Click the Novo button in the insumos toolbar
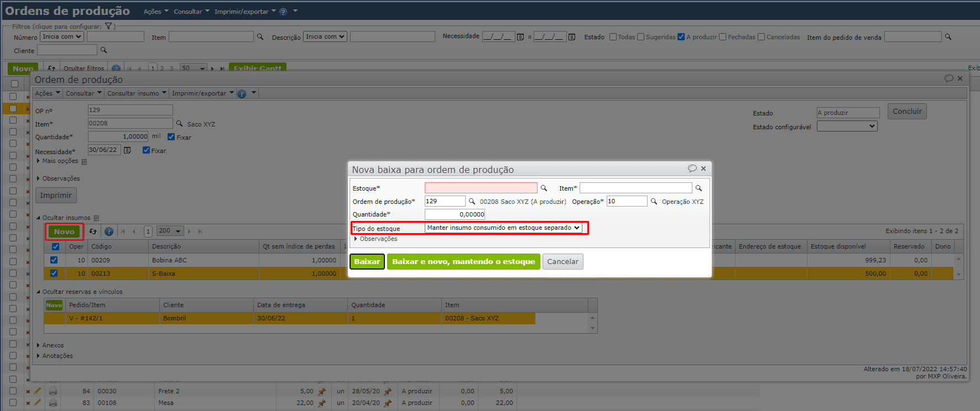 (64, 231)
